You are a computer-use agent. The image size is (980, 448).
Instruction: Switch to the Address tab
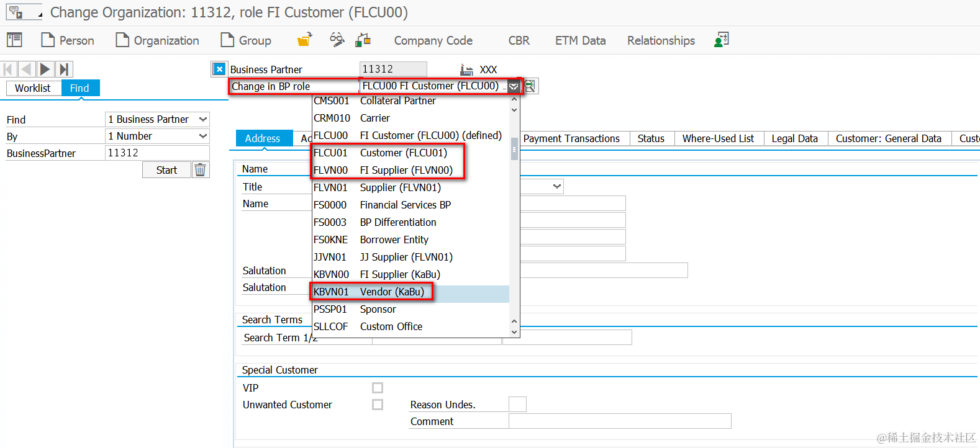263,138
